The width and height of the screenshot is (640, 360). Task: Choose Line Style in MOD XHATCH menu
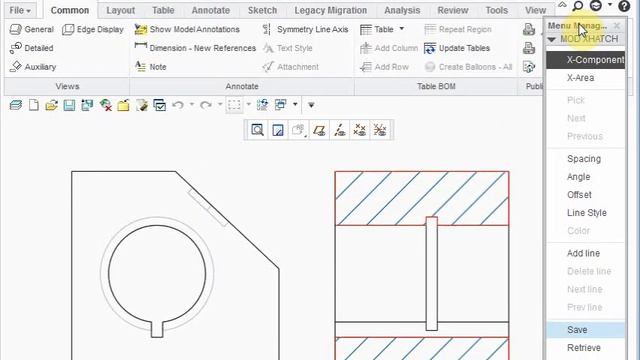tap(586, 213)
